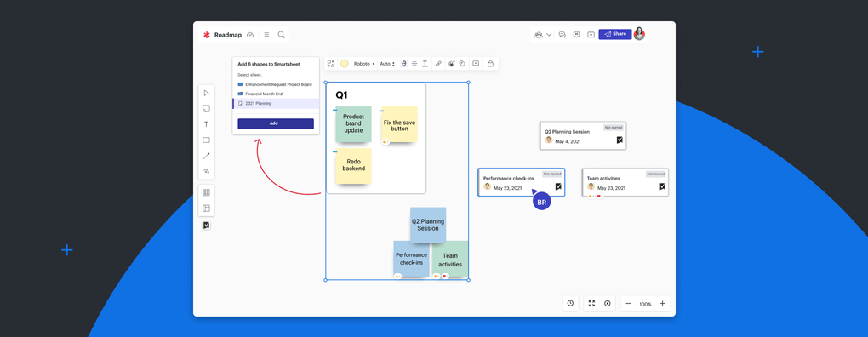Select the sticky note tool
The width and height of the screenshot is (868, 337).
tap(207, 108)
